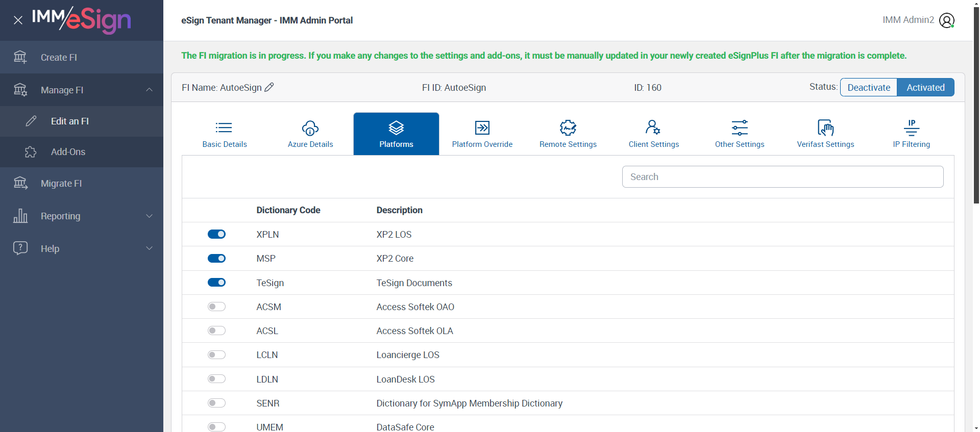Click the Azure Details cloud icon
Viewport: 980px width, 432px height.
[310, 128]
